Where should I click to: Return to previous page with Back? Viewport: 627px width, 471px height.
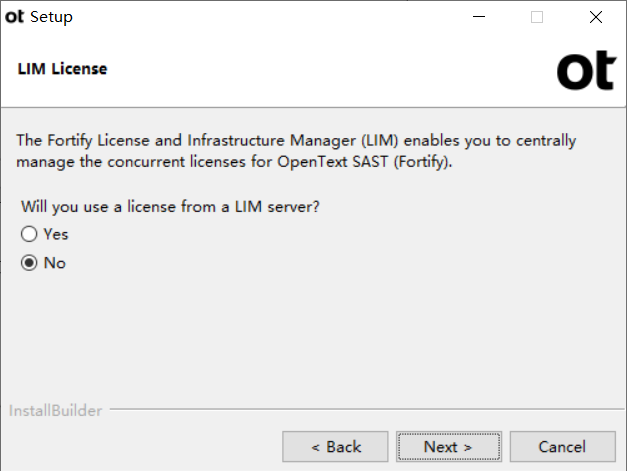point(335,447)
